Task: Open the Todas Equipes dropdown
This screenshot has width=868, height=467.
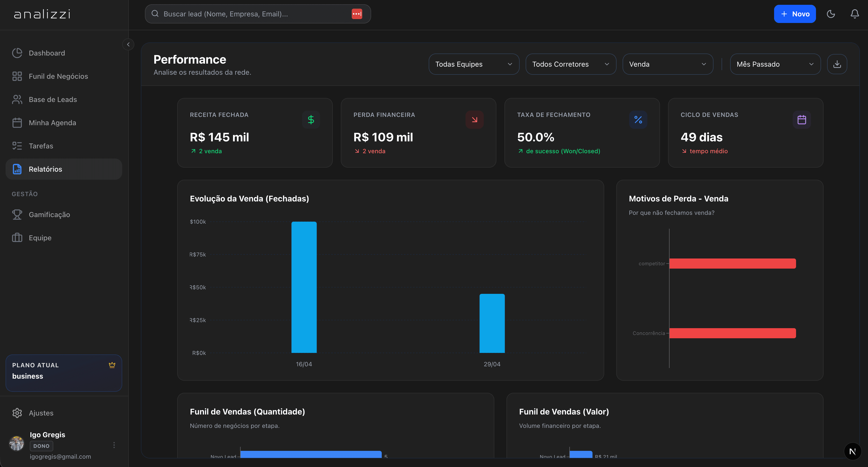Action: (x=474, y=64)
